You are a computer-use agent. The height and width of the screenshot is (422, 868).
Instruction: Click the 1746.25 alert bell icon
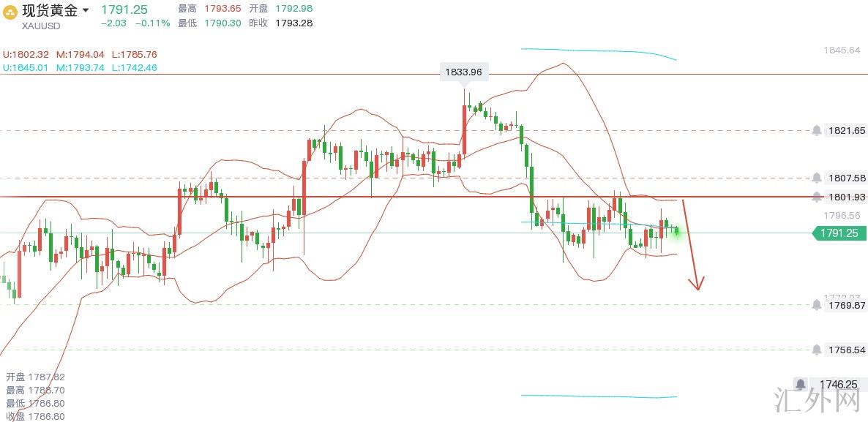(800, 384)
